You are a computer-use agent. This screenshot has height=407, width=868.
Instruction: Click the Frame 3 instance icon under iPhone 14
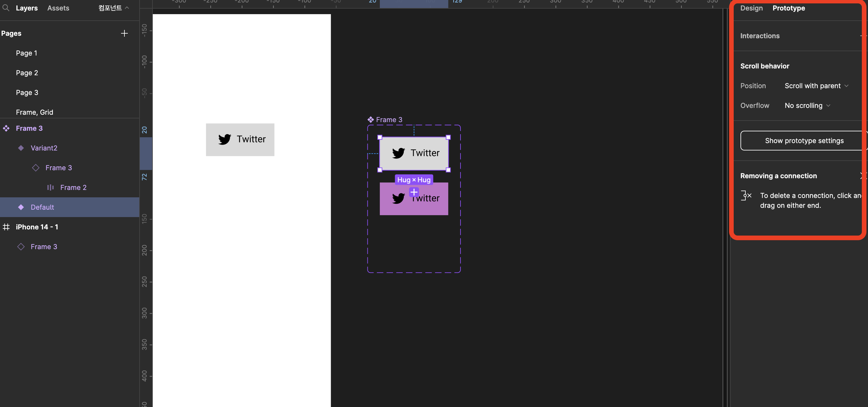click(21, 246)
